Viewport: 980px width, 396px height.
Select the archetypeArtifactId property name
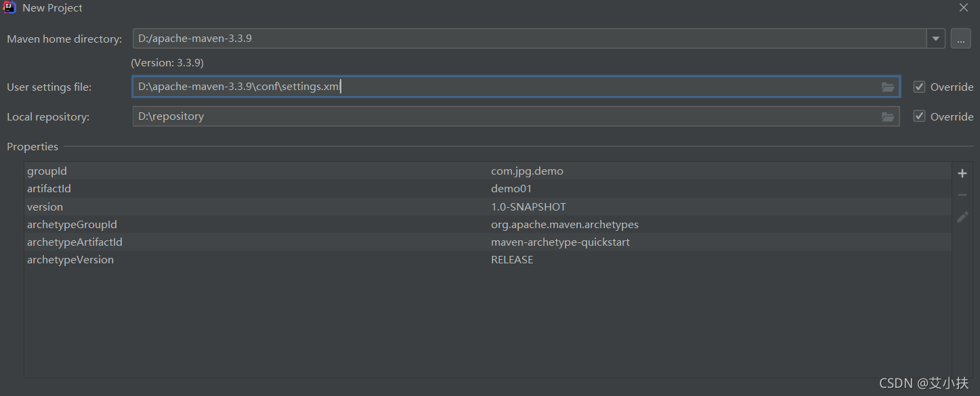point(74,242)
